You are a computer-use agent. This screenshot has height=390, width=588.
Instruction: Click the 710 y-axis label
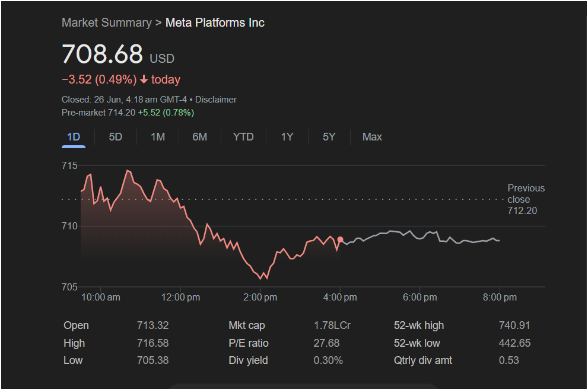click(x=70, y=226)
